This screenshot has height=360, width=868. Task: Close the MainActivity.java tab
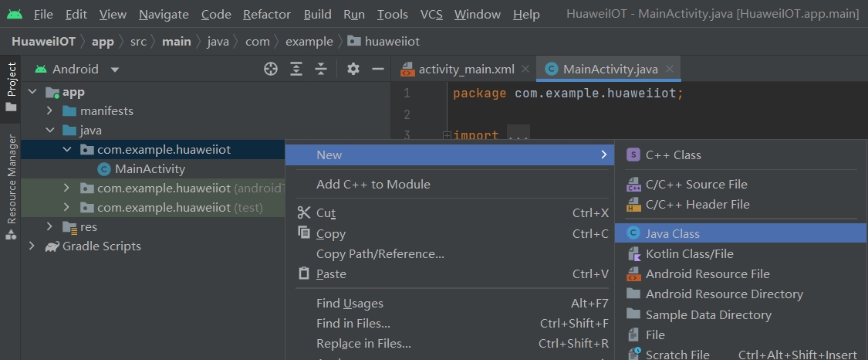pyautogui.click(x=669, y=69)
